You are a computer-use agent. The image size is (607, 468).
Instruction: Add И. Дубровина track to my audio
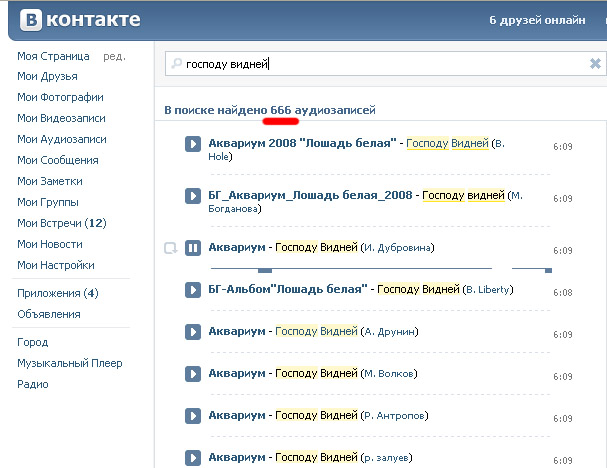pyautogui.click(x=171, y=248)
